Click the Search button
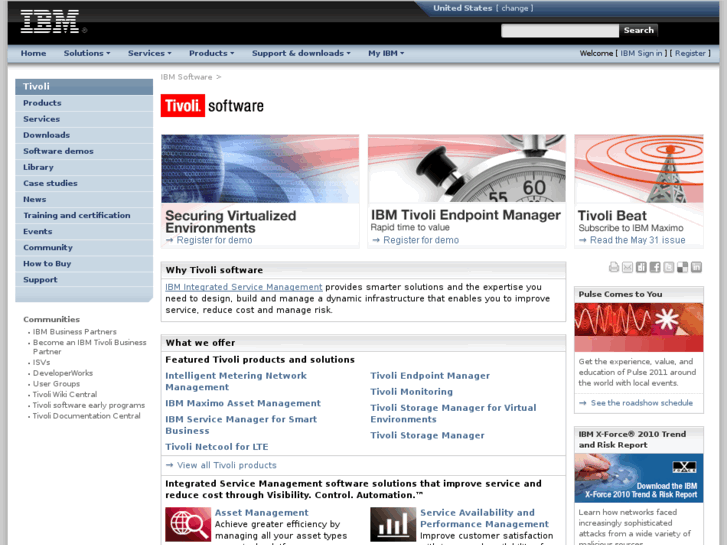The height and width of the screenshot is (545, 727). coord(638,31)
